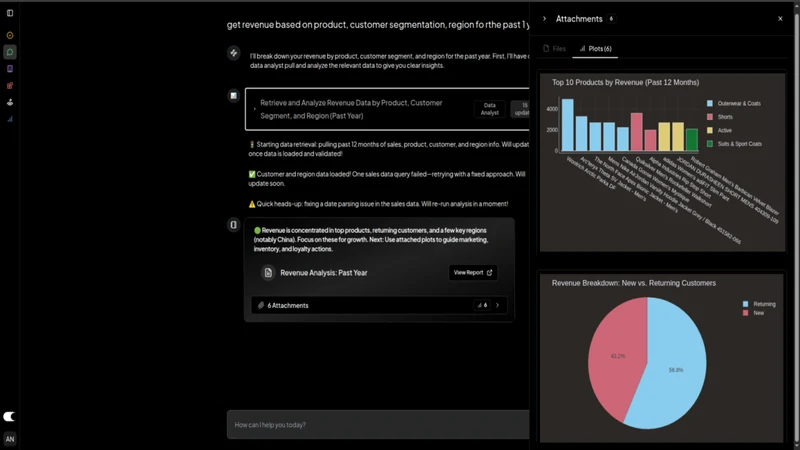Open the AN user avatar menu
This screenshot has height=450, width=800.
pyautogui.click(x=10, y=439)
